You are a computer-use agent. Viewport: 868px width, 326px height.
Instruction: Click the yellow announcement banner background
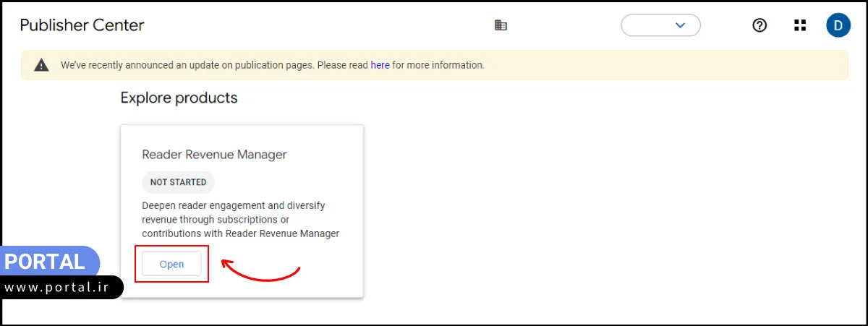(651, 65)
